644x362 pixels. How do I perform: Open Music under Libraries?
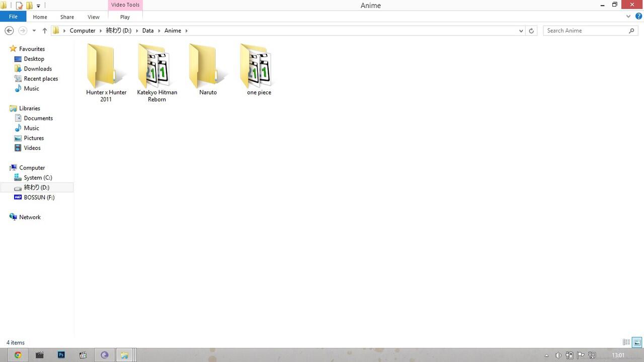[31, 128]
